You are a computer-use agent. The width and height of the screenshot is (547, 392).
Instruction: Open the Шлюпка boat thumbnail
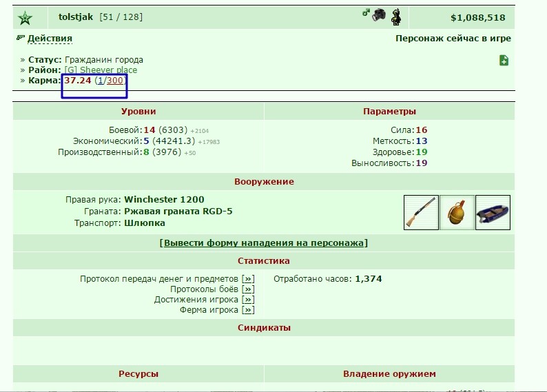(x=493, y=212)
